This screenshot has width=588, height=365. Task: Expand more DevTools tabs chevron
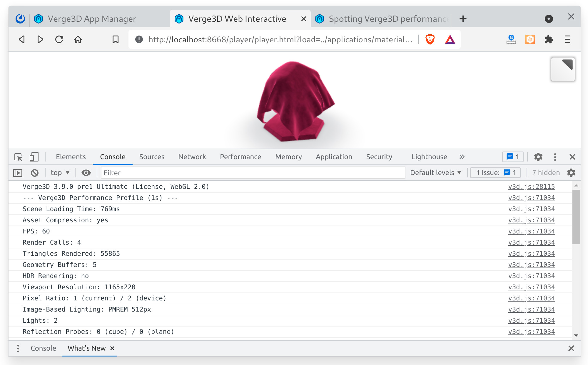click(462, 157)
